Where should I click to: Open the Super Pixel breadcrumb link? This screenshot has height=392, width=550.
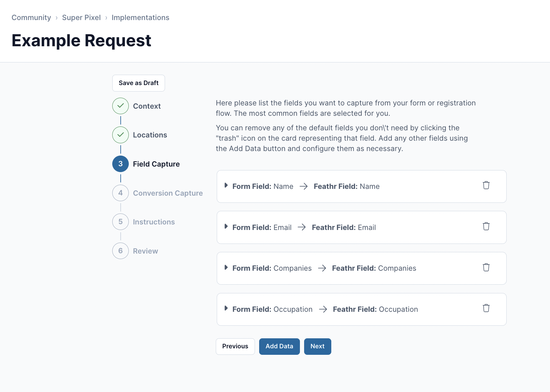(81, 17)
